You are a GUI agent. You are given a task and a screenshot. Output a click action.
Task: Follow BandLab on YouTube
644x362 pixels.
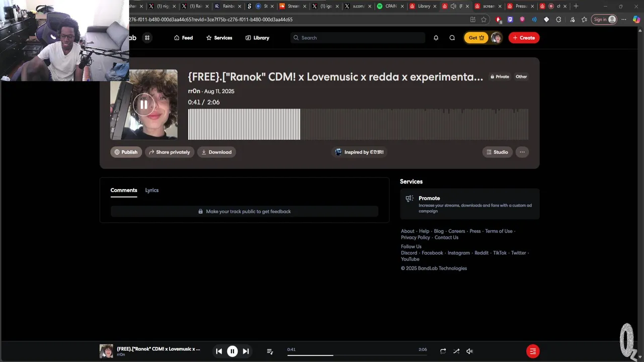coord(410,259)
